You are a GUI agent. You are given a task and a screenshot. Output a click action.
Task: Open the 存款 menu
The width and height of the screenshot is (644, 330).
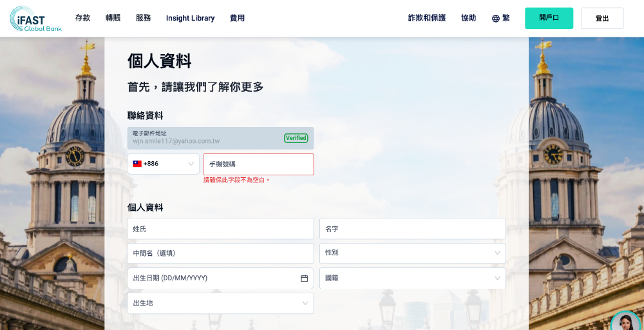point(82,18)
